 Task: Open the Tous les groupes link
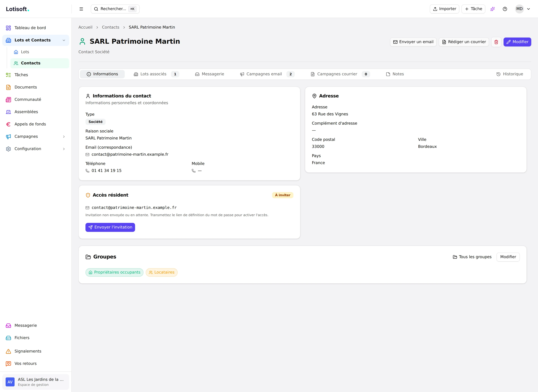(472, 257)
